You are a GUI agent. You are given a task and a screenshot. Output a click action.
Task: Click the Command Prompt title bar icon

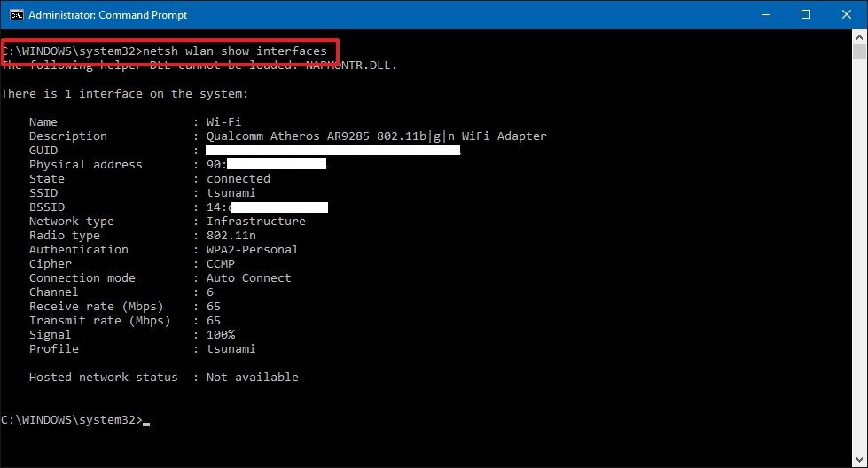coord(16,15)
